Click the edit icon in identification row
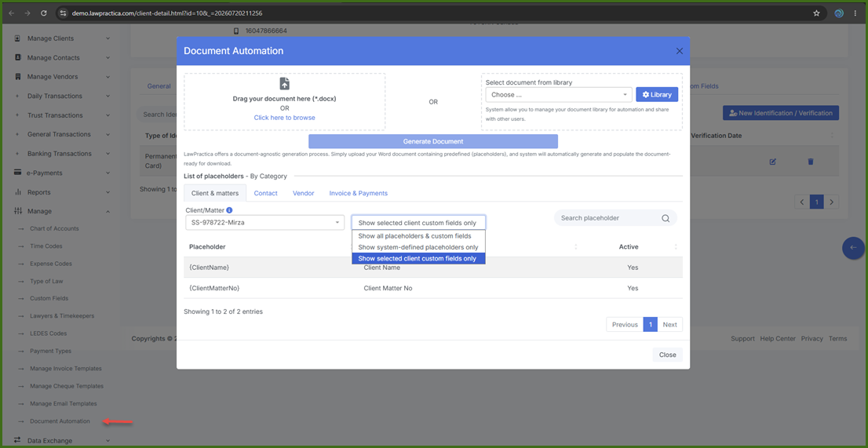868x448 pixels. [x=773, y=162]
